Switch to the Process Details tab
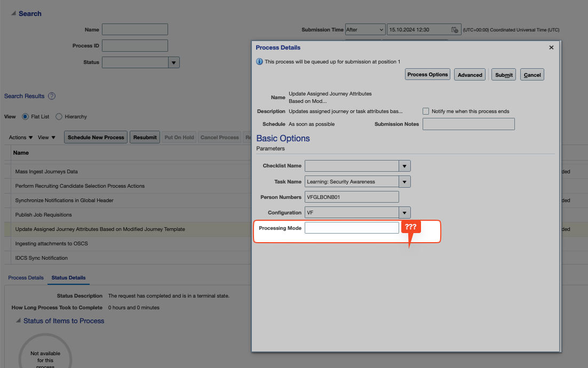The image size is (588, 368). coord(26,277)
